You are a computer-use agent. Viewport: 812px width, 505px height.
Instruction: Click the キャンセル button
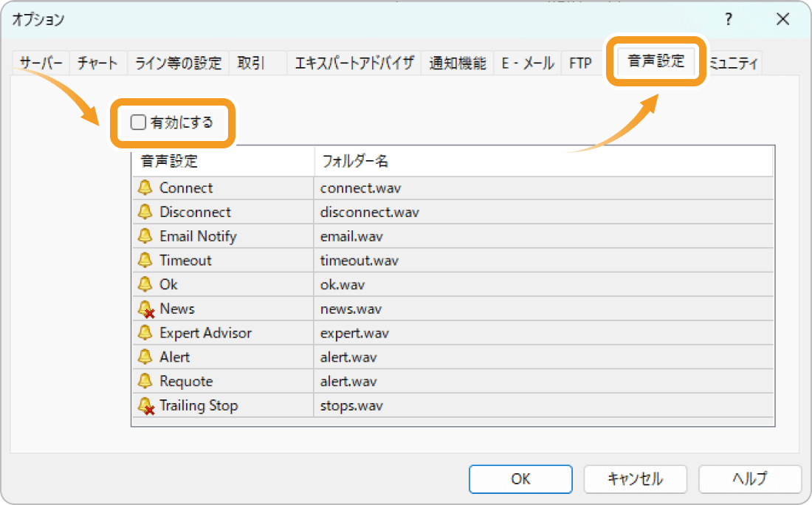tap(636, 479)
